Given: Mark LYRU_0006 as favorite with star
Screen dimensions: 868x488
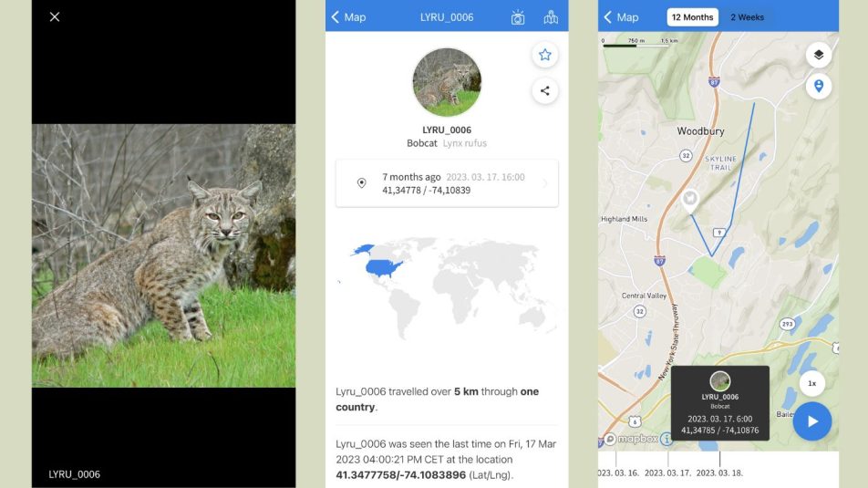Looking at the screenshot, I should point(544,55).
